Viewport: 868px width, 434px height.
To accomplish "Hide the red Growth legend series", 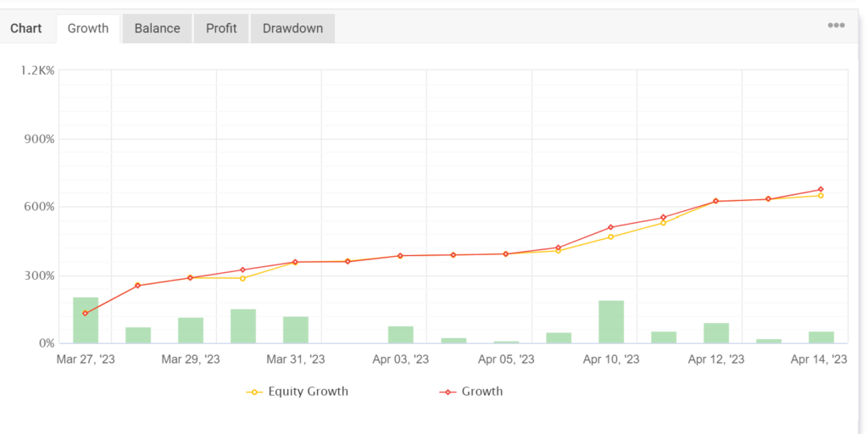I will tap(481, 392).
